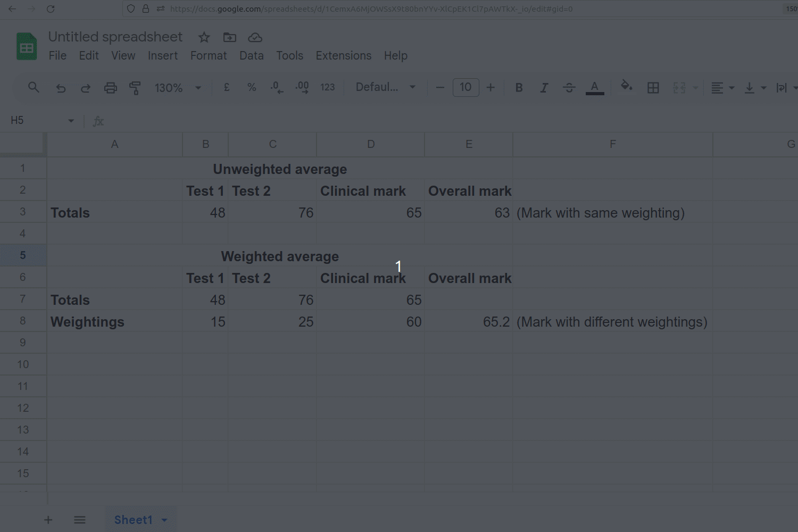
Task: Expand the Sheet1 tab options arrow
Action: point(164,520)
